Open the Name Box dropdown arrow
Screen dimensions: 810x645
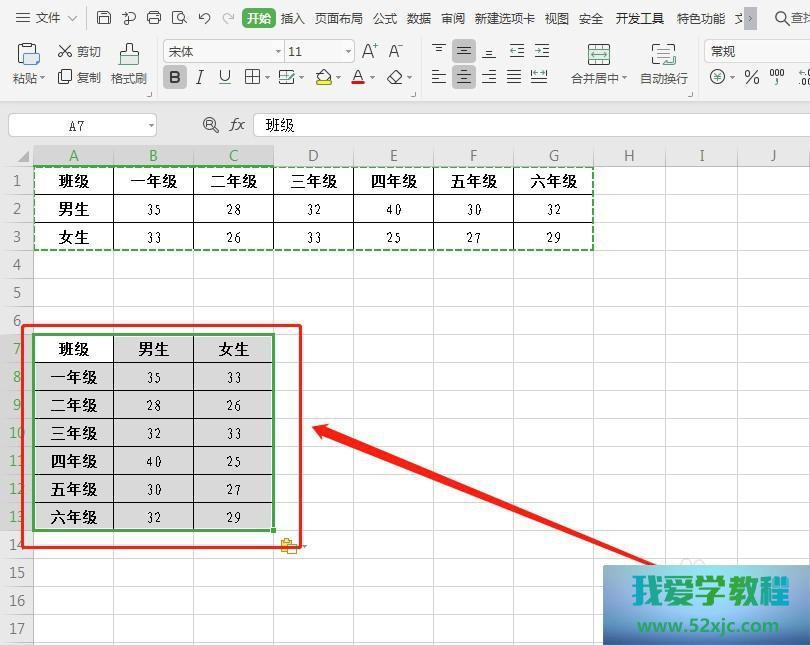tap(151, 126)
